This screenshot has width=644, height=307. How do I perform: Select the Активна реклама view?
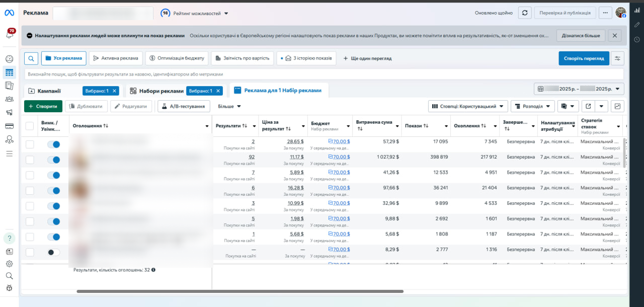116,58
